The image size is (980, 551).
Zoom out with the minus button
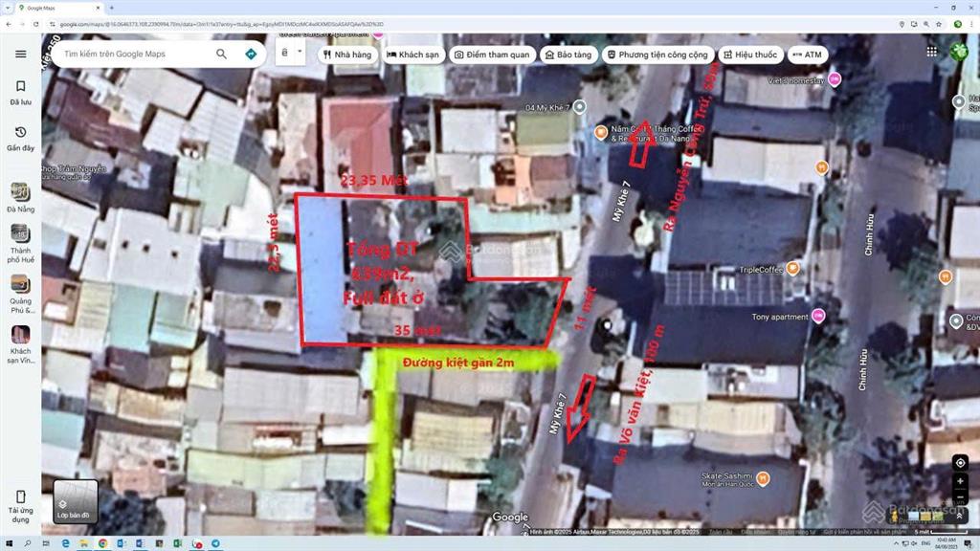[x=960, y=496]
